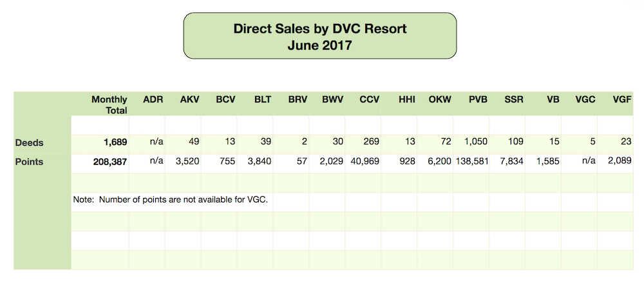Viewport: 644px width, 285px height.
Task: Click the monthly total points cell 208,387
Action: coord(111,162)
